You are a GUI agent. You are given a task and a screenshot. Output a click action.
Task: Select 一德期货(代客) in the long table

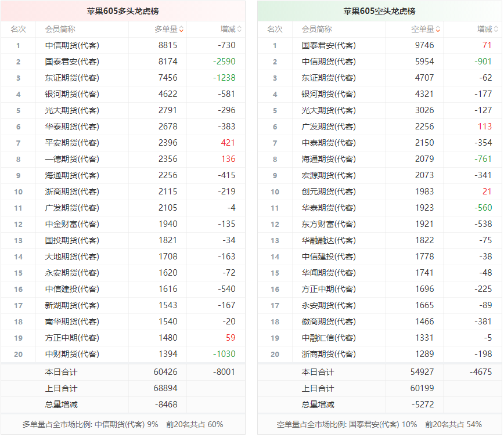[72, 160]
